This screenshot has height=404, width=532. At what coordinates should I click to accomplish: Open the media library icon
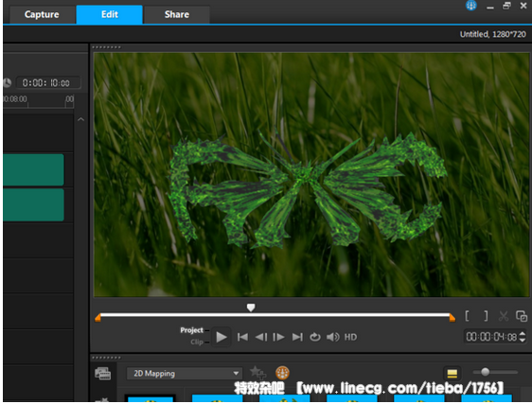(102, 374)
